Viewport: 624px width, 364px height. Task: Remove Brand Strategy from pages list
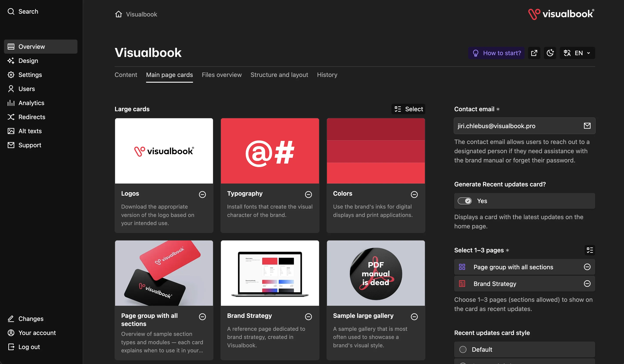tap(587, 284)
